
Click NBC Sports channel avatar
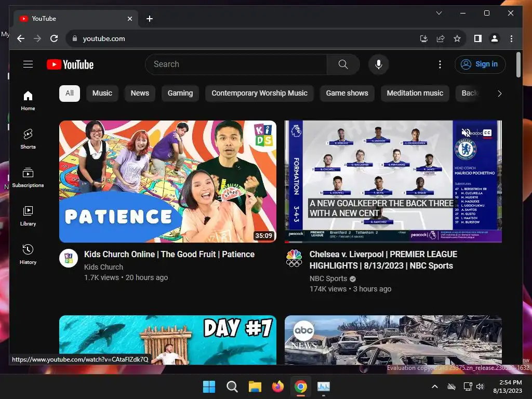(294, 258)
